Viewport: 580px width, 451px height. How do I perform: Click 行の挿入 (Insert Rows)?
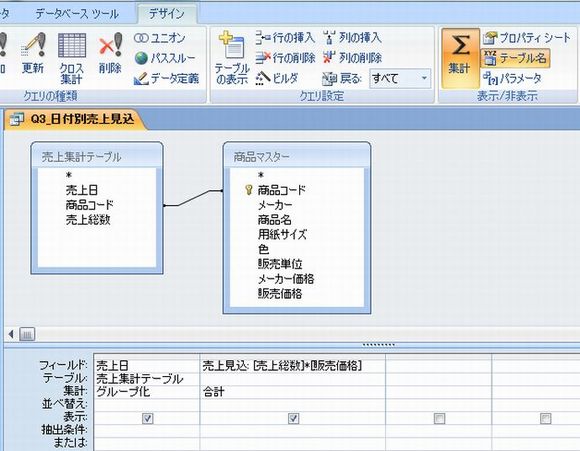pyautogui.click(x=285, y=38)
